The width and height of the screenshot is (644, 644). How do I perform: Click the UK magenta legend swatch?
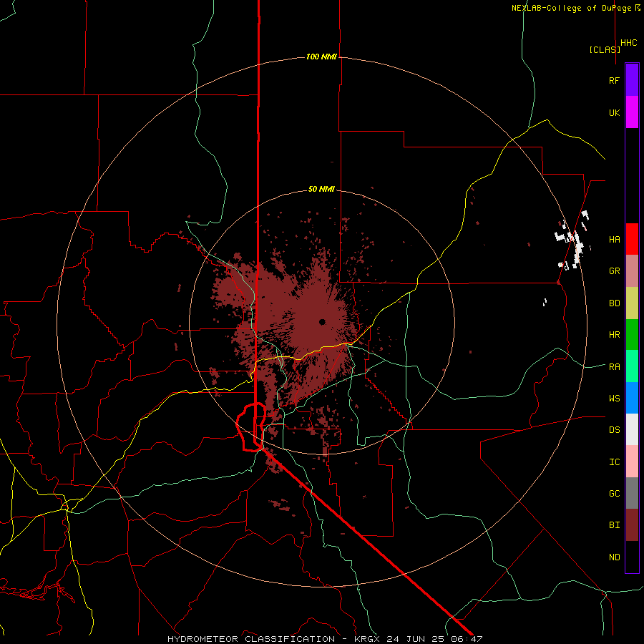pos(632,112)
